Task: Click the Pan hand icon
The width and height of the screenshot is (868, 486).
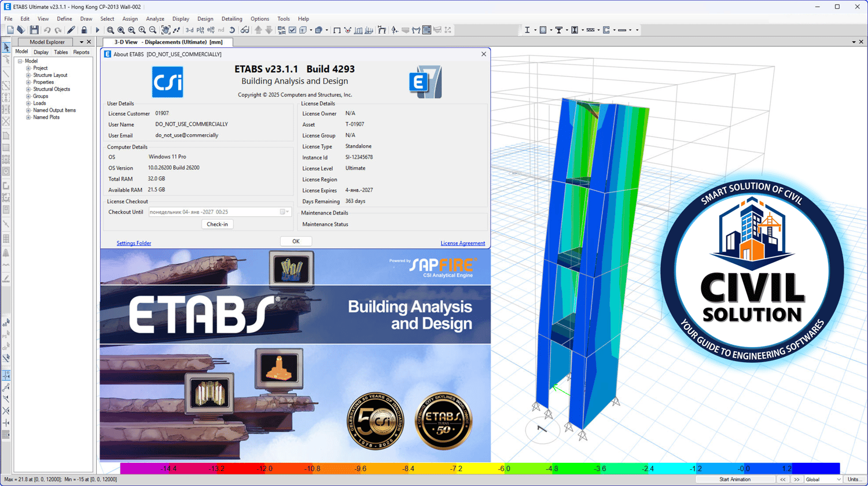Action: [165, 30]
